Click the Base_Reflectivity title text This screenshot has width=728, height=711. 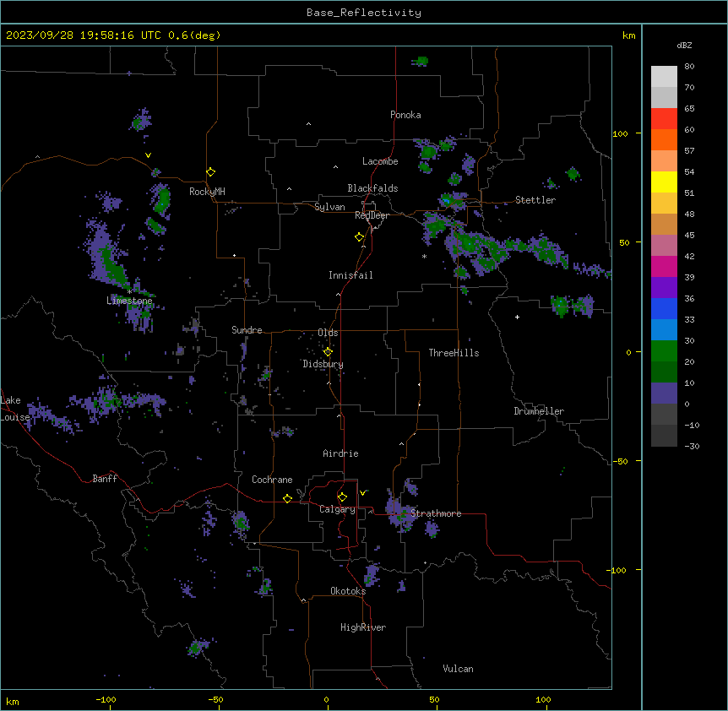point(364,13)
